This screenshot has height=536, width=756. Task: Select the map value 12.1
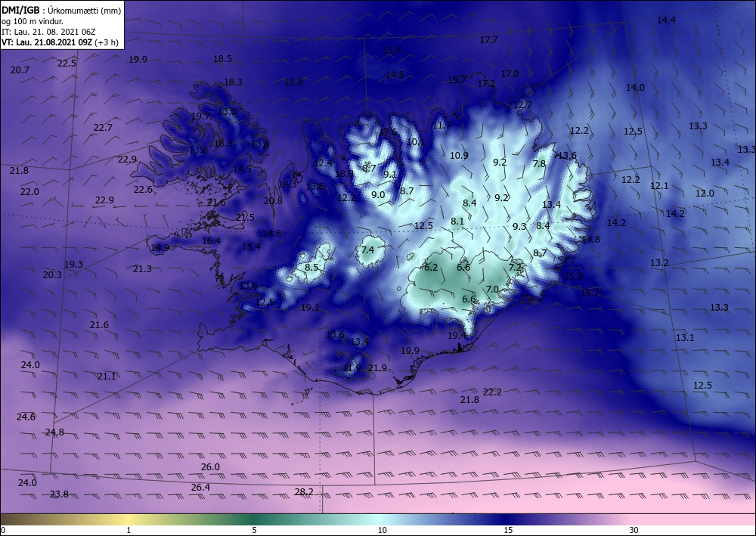[659, 185]
